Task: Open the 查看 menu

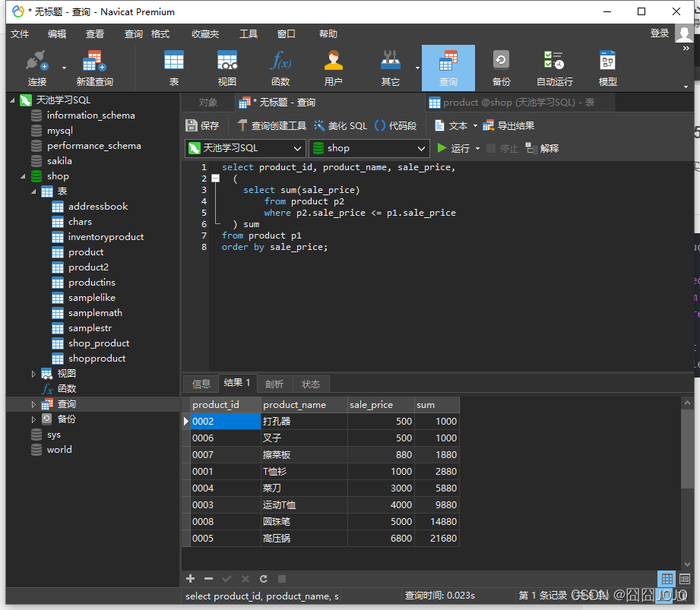Action: tap(95, 34)
